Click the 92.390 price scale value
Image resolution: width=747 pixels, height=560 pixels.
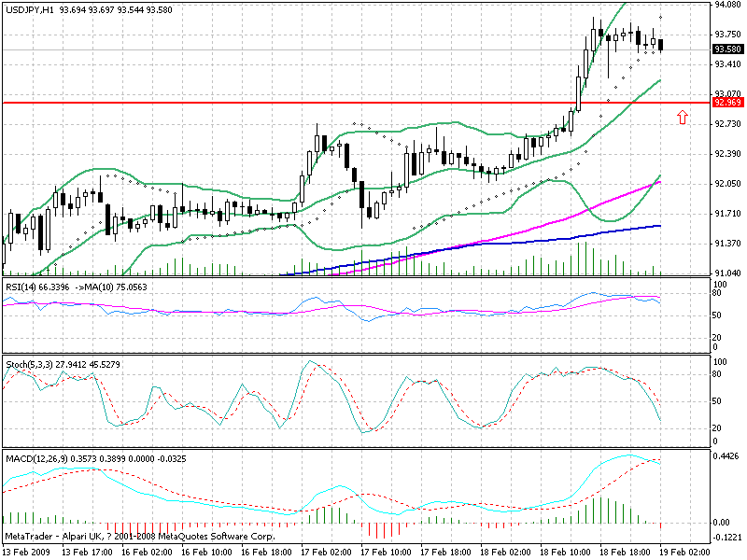tap(728, 154)
